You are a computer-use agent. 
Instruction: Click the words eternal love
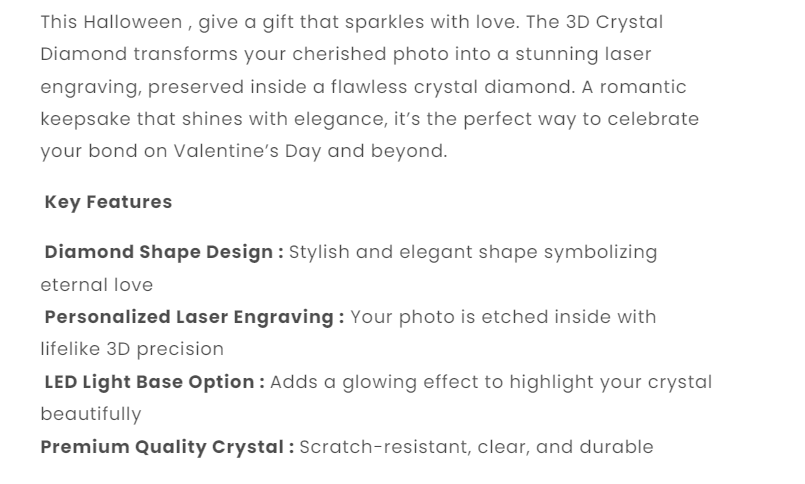coord(97,285)
